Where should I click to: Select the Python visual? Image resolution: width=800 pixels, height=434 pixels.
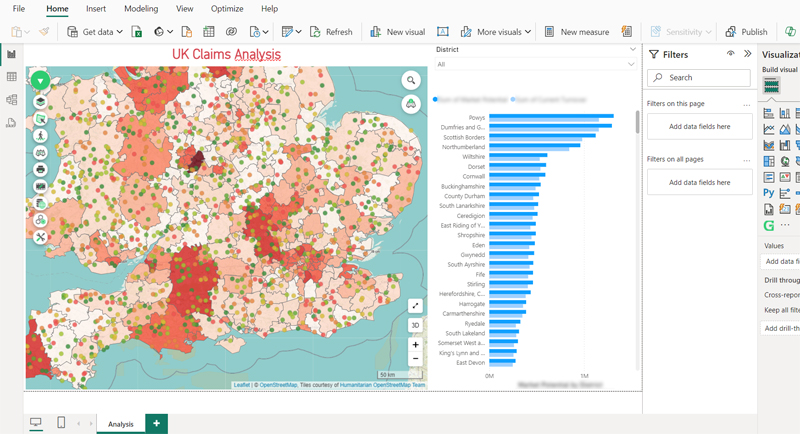point(769,193)
